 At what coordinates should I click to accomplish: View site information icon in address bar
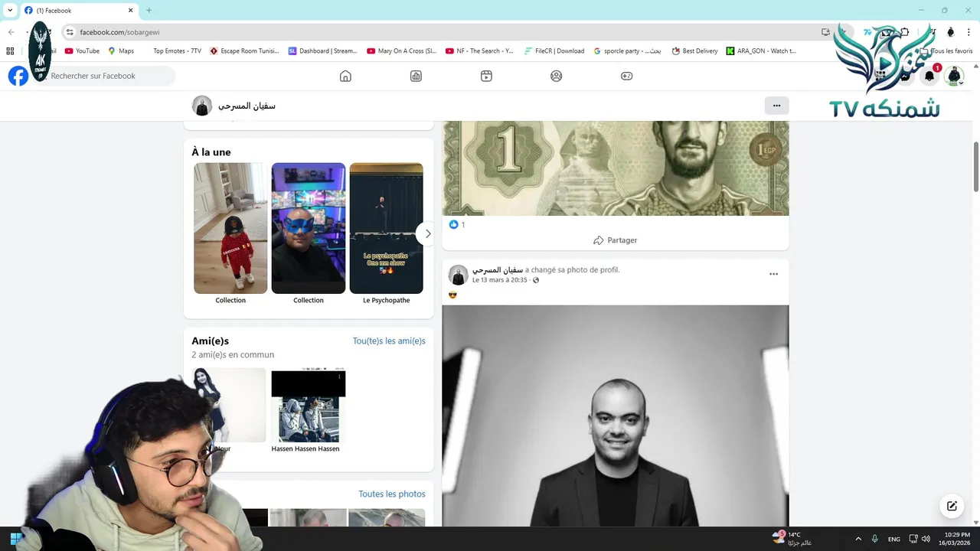tap(70, 32)
